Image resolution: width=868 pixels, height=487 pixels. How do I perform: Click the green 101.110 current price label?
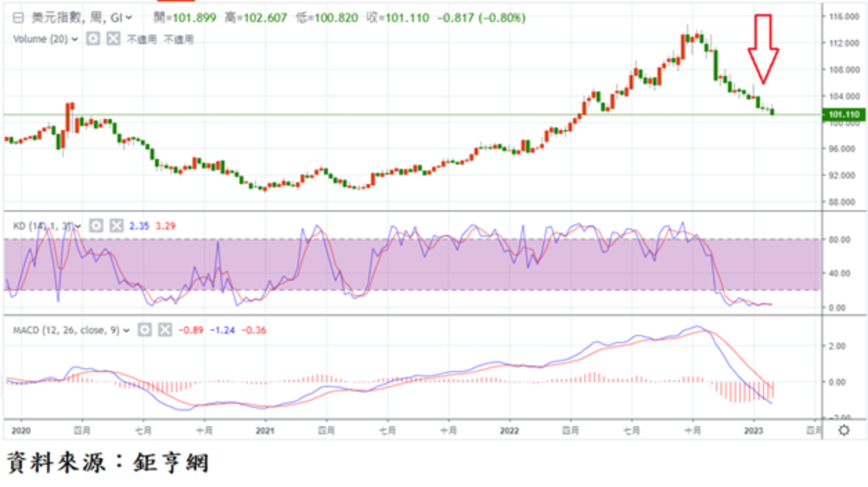point(844,115)
